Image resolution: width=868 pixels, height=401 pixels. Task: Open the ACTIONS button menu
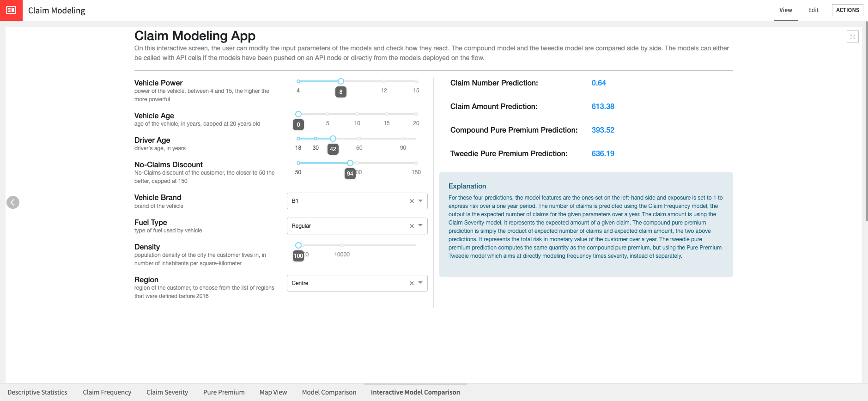pyautogui.click(x=848, y=10)
